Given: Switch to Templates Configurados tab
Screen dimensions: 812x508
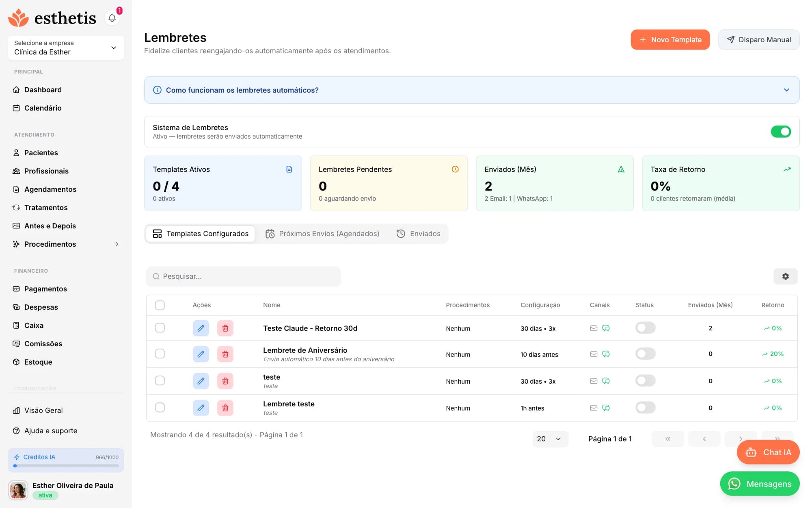Looking at the screenshot, I should [201, 234].
